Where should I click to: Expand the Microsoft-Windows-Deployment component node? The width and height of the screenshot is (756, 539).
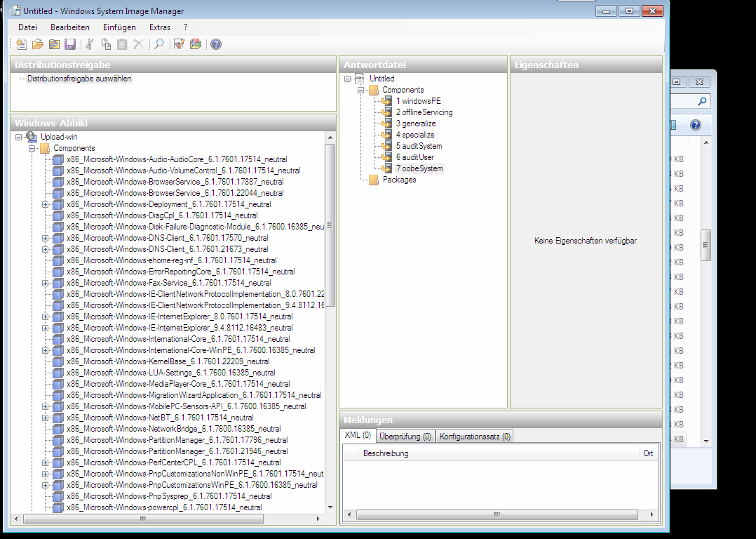coord(46,204)
